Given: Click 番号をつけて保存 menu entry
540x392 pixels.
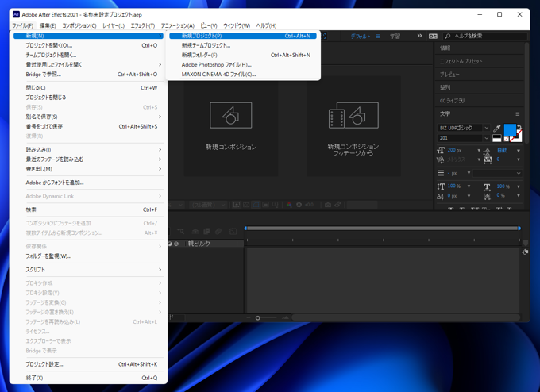Looking at the screenshot, I should click(x=88, y=127).
